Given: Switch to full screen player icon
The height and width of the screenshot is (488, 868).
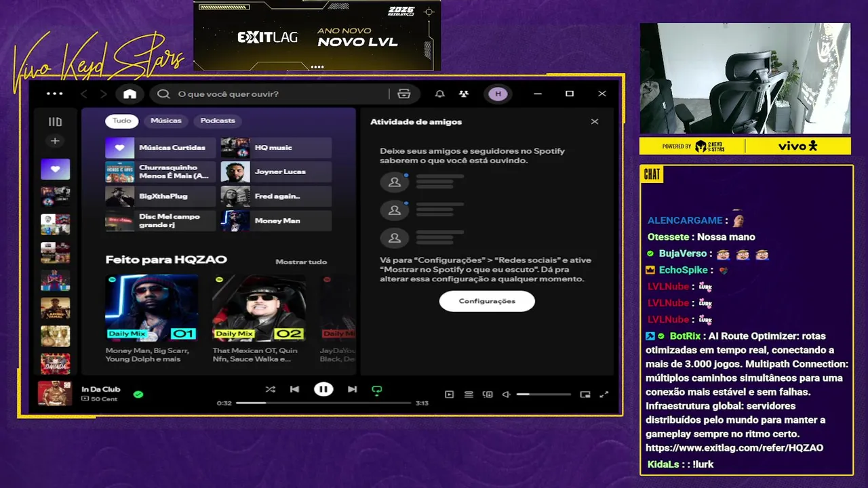Looking at the screenshot, I should 604,394.
